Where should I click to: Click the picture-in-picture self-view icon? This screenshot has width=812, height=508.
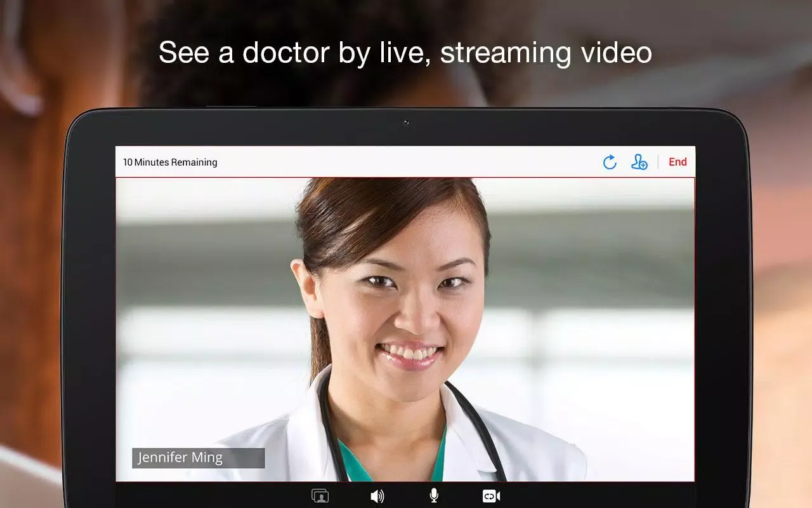tap(320, 495)
